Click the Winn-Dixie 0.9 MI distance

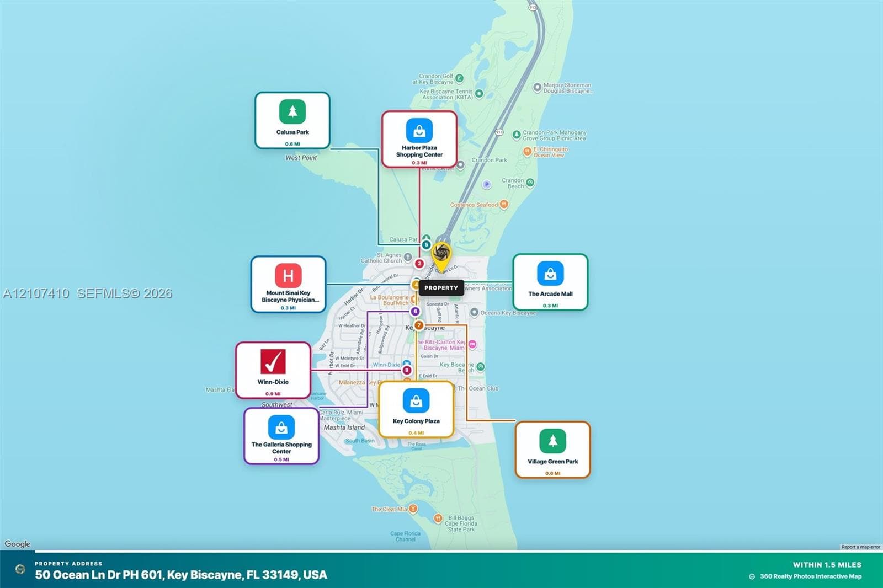(x=273, y=394)
